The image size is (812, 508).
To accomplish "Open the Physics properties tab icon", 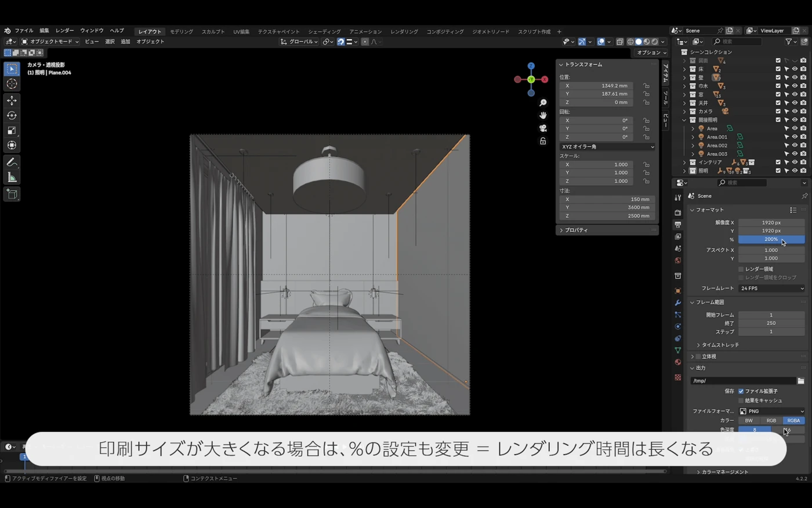I will point(677,326).
